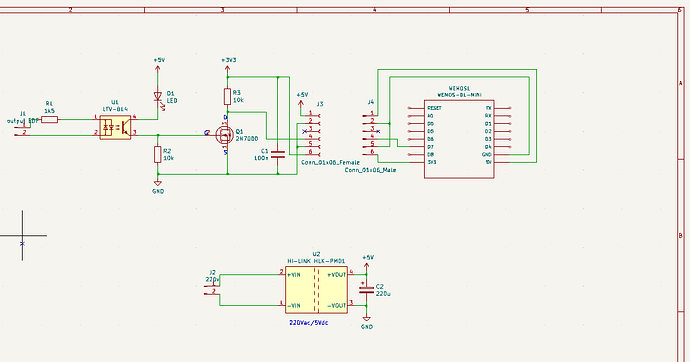Screen dimensions: 690x362
Task: Click the J2 220v input connector
Action: coord(212,287)
